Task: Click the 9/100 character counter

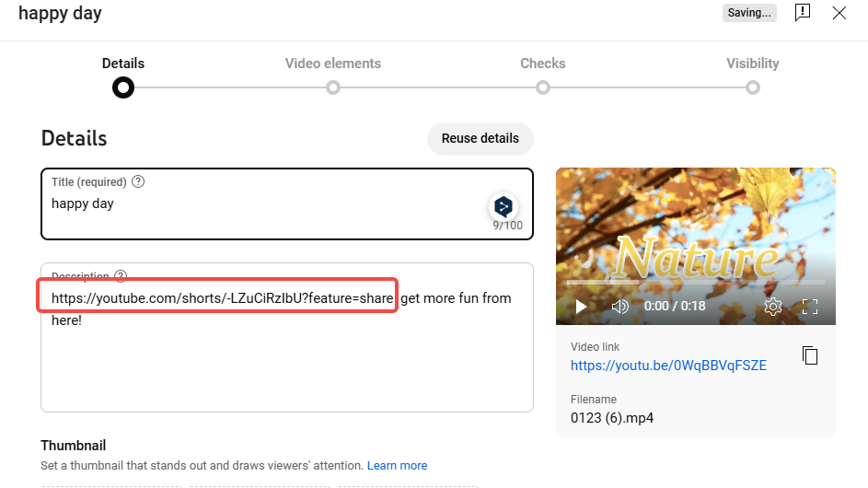Action: 507,225
